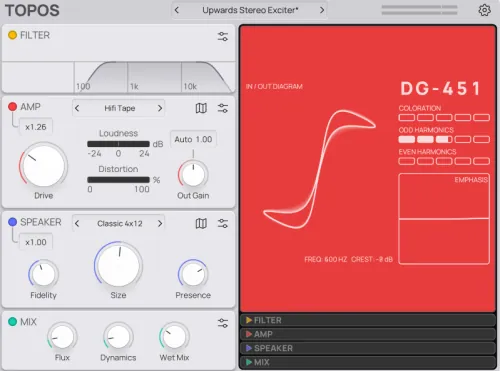Click the Size knob

click(x=118, y=266)
